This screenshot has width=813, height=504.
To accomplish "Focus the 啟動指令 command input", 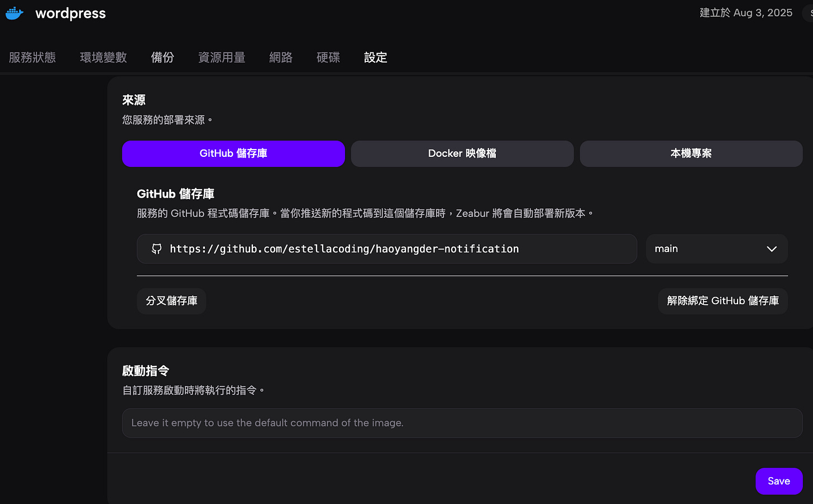I will (x=462, y=423).
